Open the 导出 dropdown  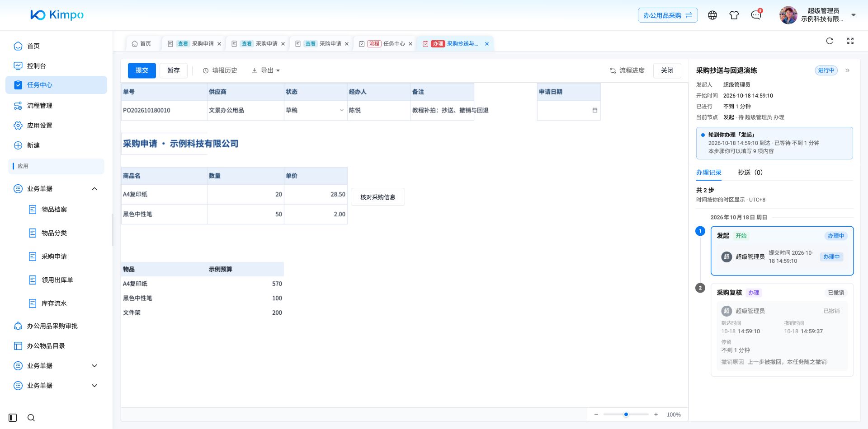tap(266, 70)
